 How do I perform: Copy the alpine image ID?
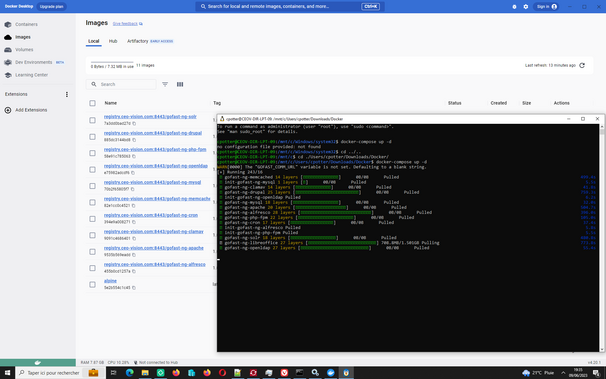click(x=134, y=288)
